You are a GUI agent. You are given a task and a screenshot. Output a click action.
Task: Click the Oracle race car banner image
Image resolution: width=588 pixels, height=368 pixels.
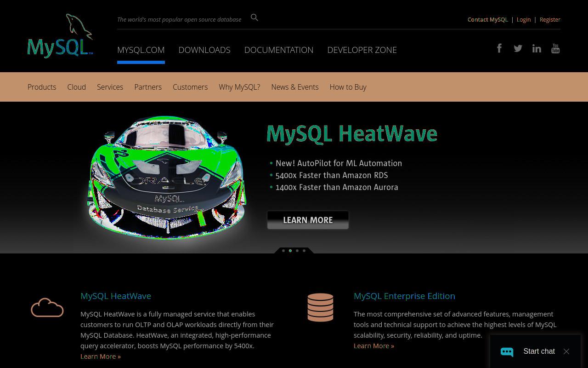(166, 177)
